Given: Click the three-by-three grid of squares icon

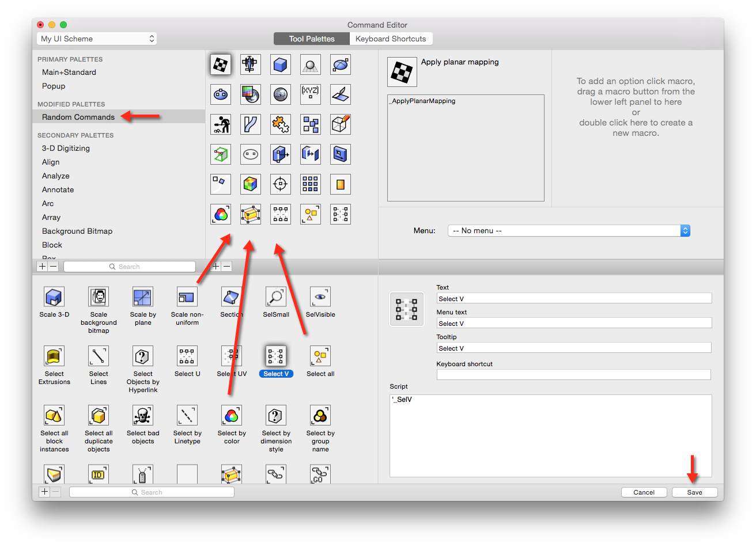Looking at the screenshot, I should coord(311,184).
